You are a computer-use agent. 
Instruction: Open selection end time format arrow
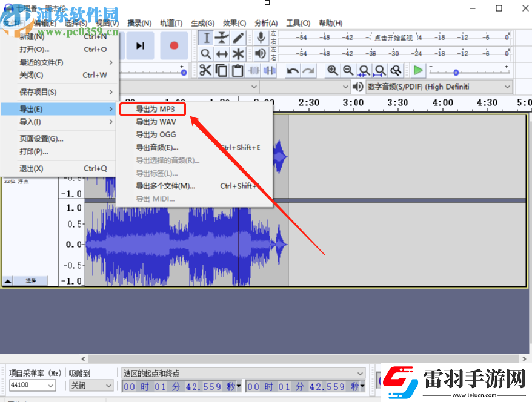click(x=362, y=386)
